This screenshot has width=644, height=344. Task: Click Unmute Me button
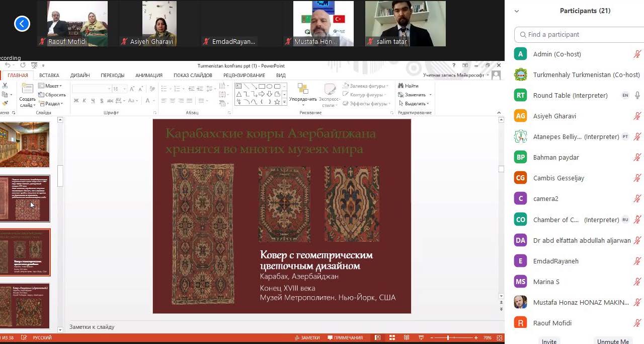tap(613, 341)
